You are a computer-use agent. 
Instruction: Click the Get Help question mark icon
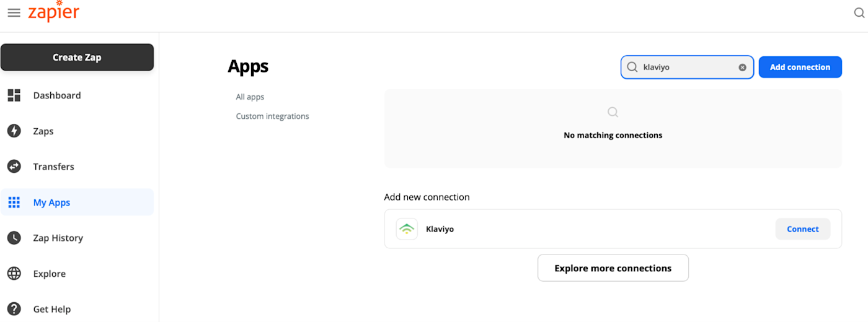[14, 309]
